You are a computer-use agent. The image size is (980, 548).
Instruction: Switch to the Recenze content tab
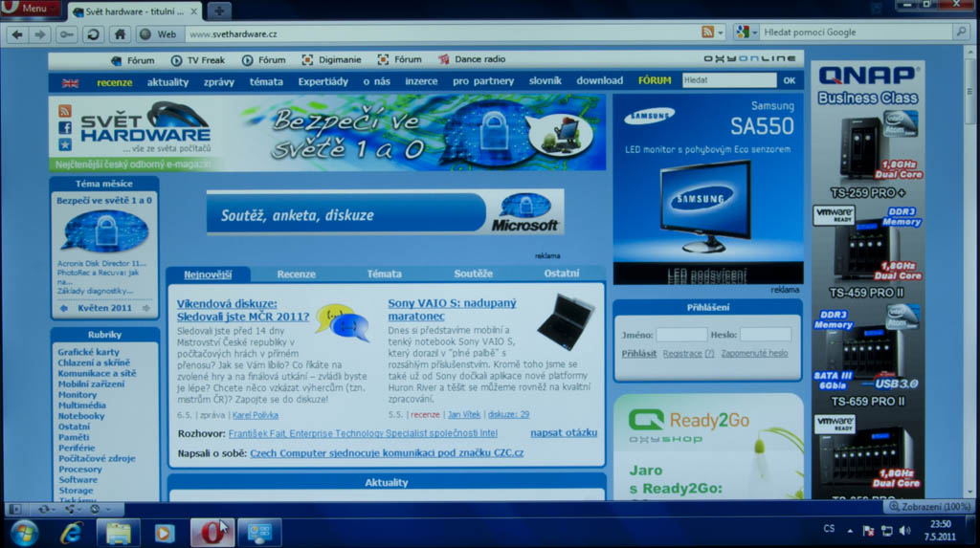[x=296, y=274]
